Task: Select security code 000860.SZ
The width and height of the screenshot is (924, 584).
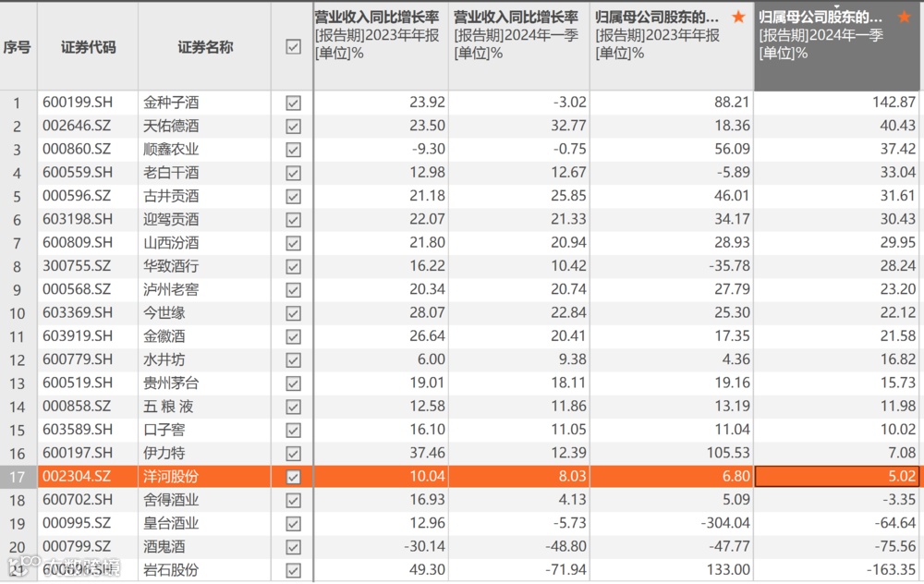Action: [x=77, y=149]
